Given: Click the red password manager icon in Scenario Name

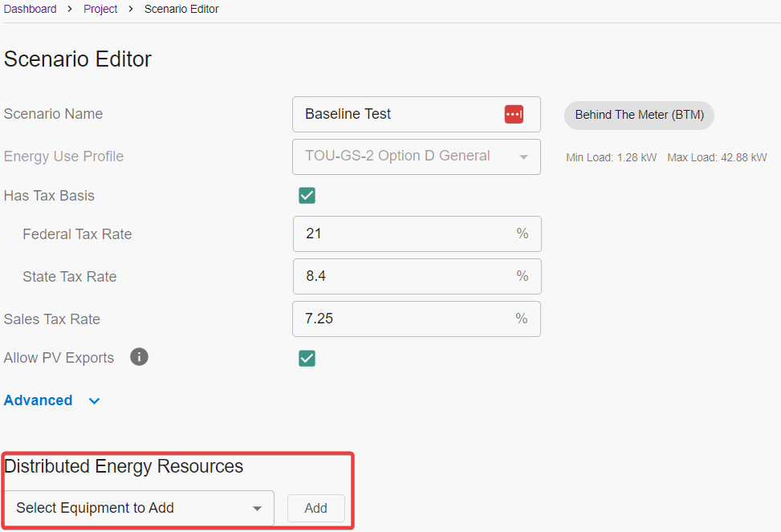Looking at the screenshot, I should [x=514, y=114].
